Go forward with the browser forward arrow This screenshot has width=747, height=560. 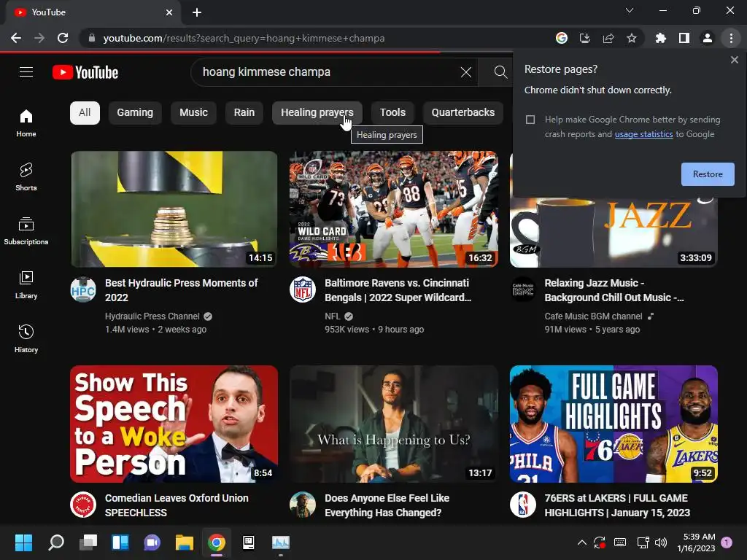coord(39,38)
